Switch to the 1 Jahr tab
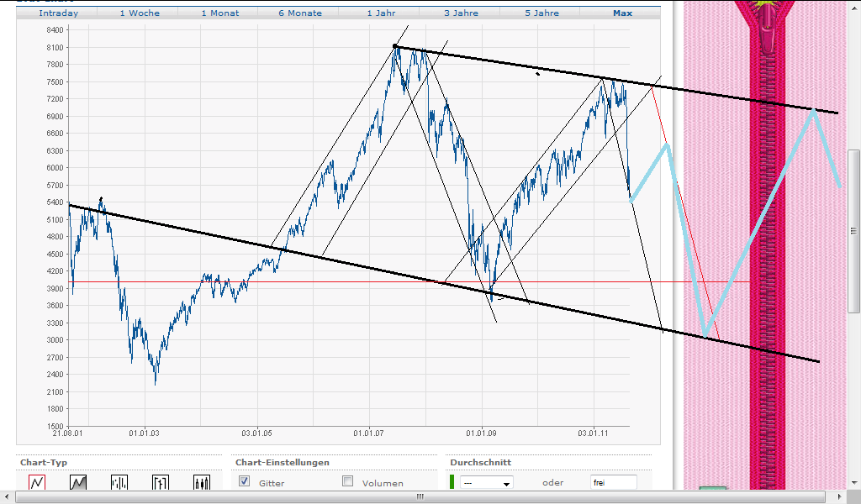The width and height of the screenshot is (861, 504). click(381, 13)
